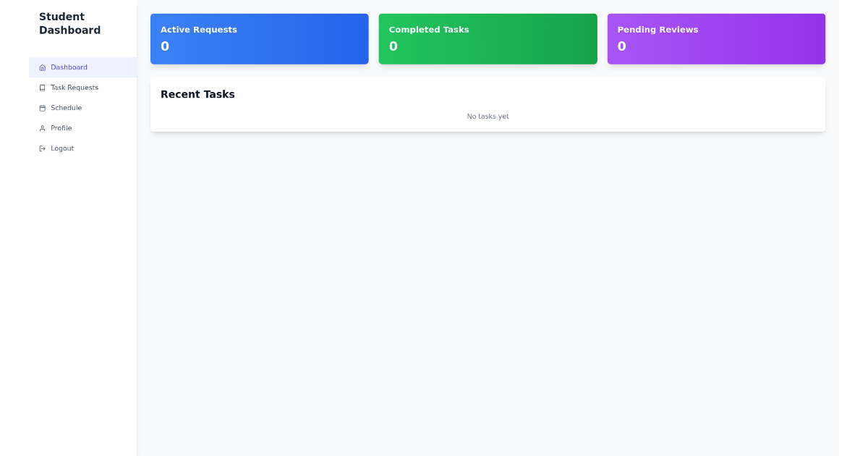This screenshot has width=868, height=456.
Task: Click the logout arrow icon
Action: point(42,148)
